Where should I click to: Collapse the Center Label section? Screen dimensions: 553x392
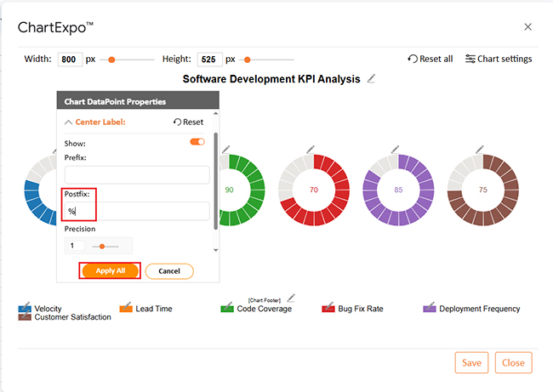point(68,122)
